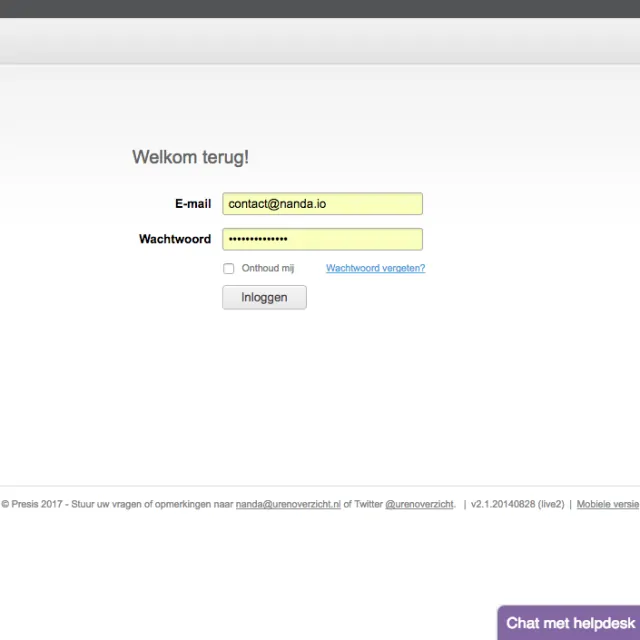Click the © Presis 2017 footer text

[32, 504]
